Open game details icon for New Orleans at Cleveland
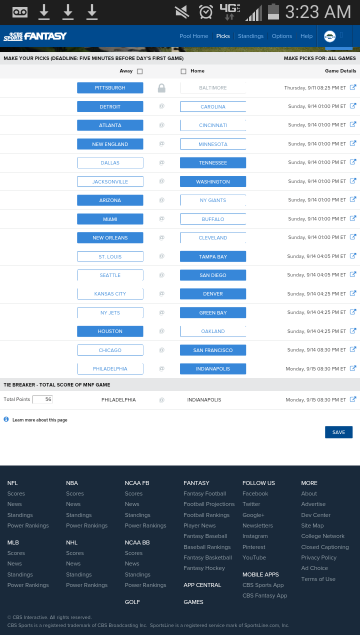360x640 pixels. tap(353, 237)
